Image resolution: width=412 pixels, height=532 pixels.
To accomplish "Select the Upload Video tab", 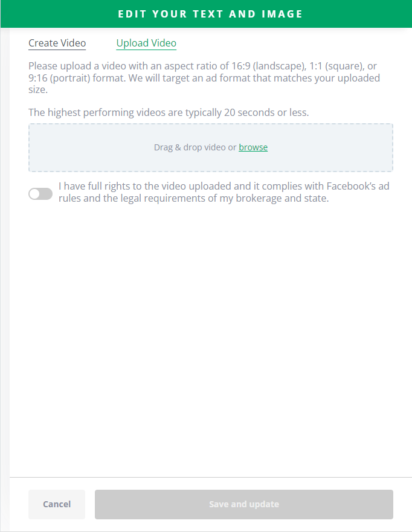I will tap(146, 43).
